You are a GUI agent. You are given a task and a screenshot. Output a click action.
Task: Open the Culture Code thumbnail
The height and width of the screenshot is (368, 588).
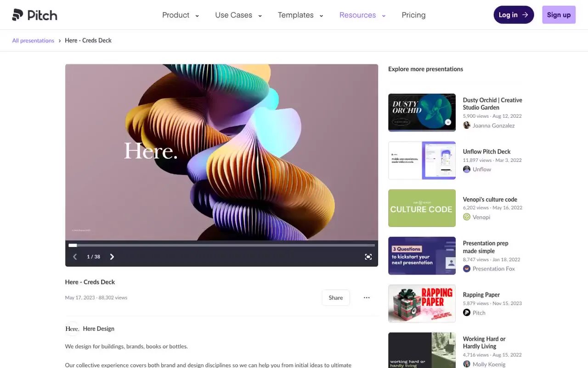422,208
